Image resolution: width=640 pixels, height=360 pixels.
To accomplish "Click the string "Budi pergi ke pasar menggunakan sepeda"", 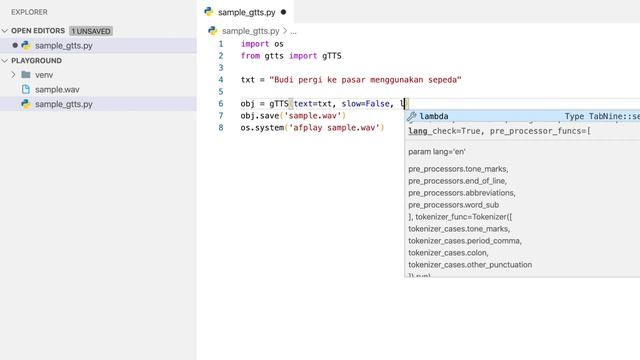I will click(x=365, y=80).
